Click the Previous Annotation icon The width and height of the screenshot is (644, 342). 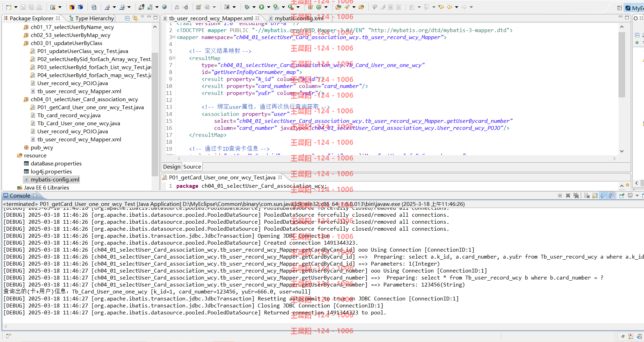point(426,7)
